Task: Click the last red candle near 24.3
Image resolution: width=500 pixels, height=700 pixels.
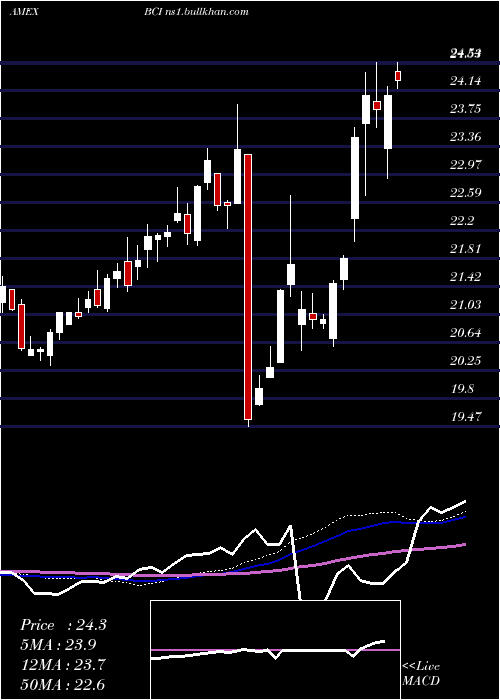Action: pos(398,76)
